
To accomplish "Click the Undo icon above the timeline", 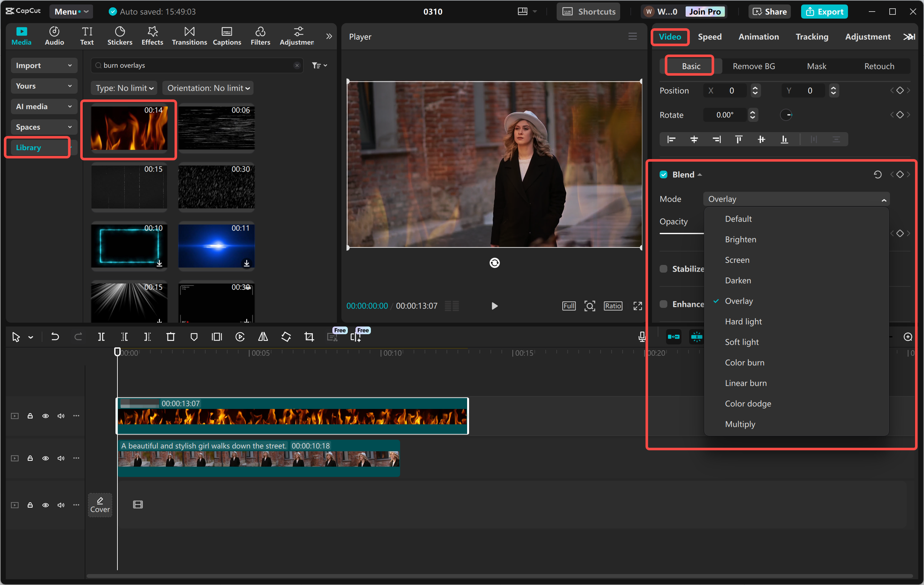I will coord(55,336).
